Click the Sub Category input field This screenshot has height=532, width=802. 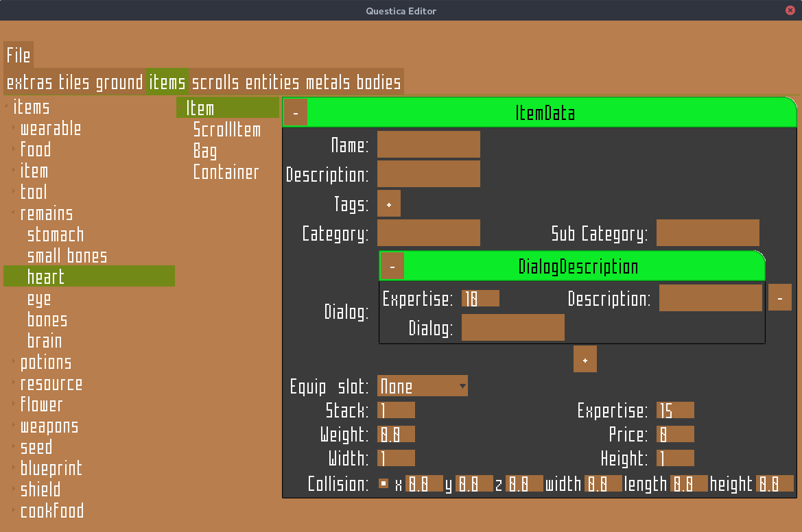(707, 233)
